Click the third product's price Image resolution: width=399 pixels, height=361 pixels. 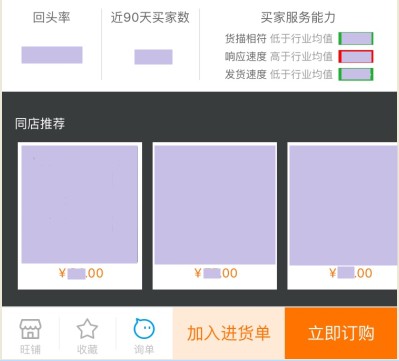[x=351, y=273]
